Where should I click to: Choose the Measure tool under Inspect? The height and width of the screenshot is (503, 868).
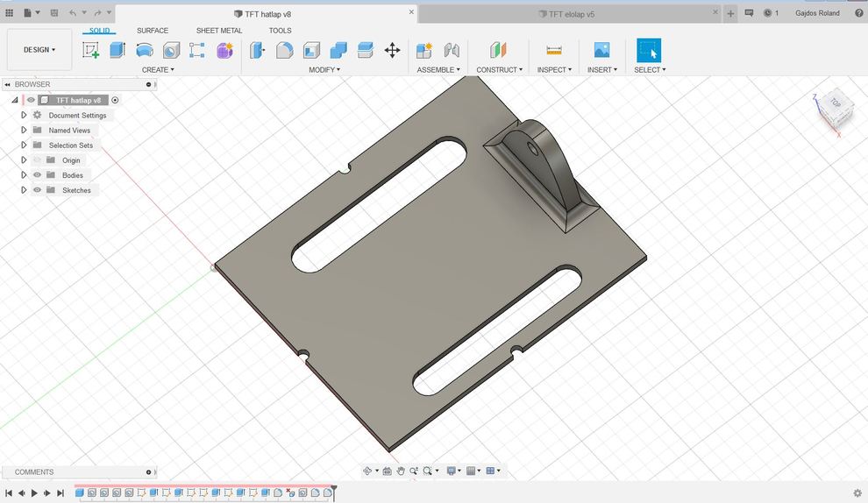(x=554, y=50)
